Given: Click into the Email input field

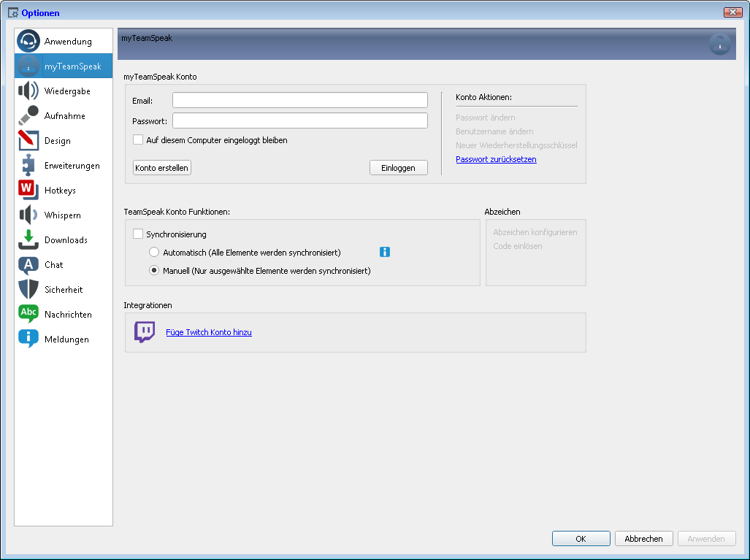Looking at the screenshot, I should pos(300,101).
